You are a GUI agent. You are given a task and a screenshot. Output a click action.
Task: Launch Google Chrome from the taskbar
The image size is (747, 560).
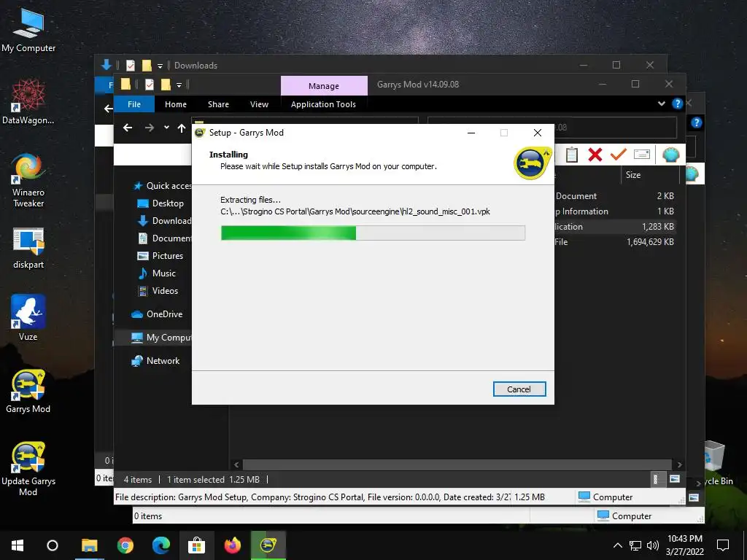click(125, 545)
